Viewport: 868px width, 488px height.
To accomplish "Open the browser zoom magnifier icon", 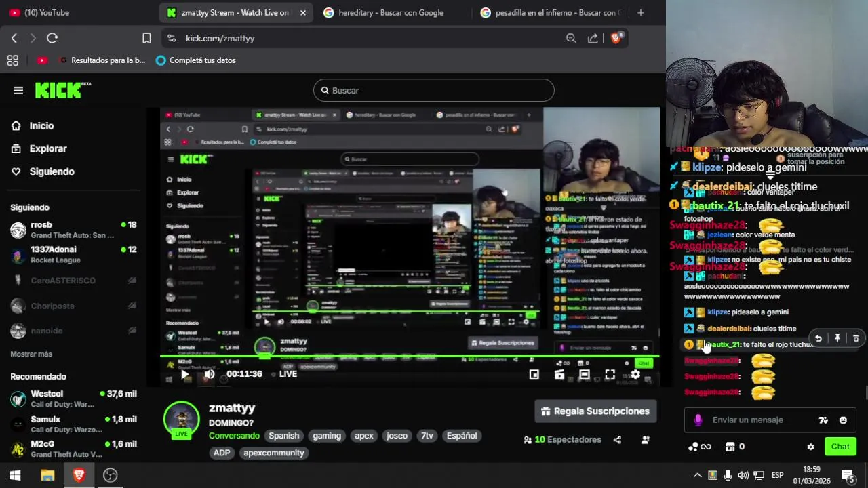I will (x=571, y=38).
